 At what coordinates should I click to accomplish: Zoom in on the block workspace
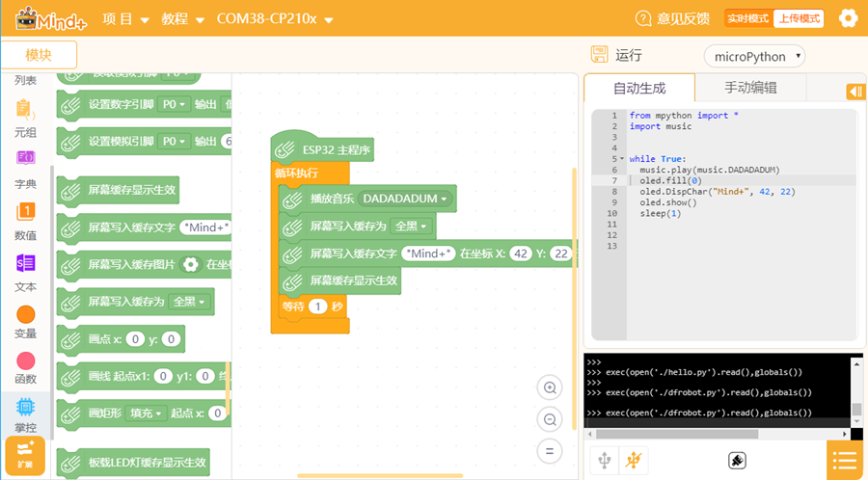click(x=550, y=388)
